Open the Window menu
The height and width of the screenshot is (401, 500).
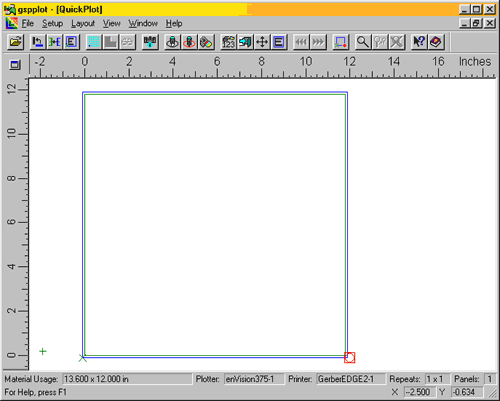tap(143, 23)
